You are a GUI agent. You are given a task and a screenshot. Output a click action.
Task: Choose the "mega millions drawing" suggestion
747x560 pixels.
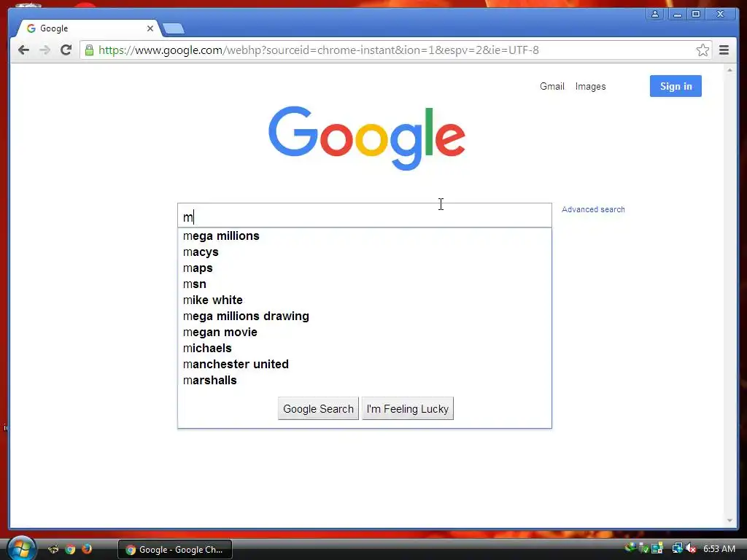tap(365, 316)
